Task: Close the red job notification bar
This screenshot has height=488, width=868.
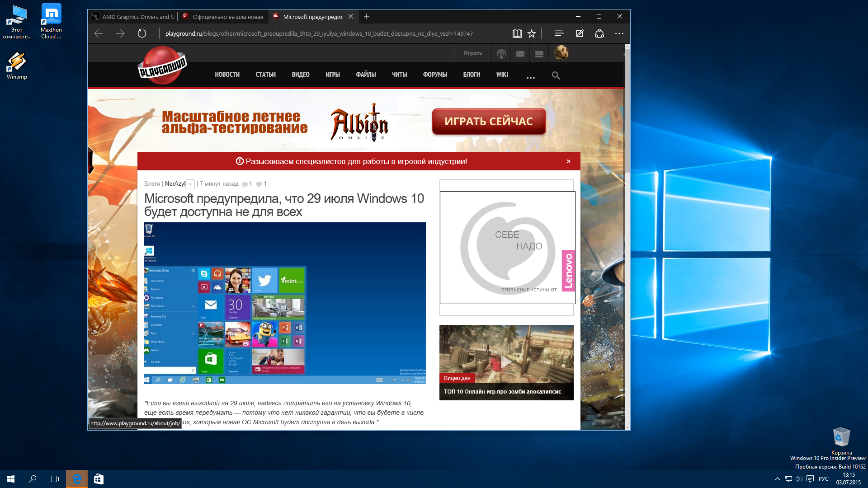Action: (568, 161)
